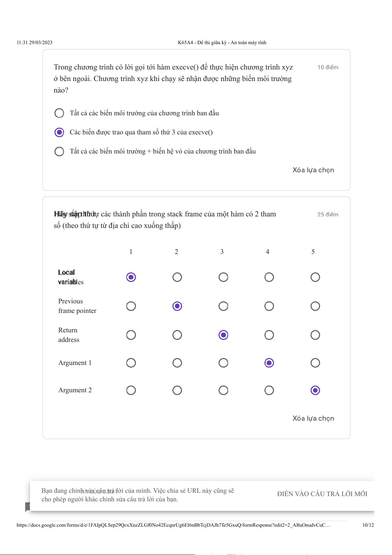This screenshot has height=555, width=392.
Task: Click the 'Bạn đang chỉnh sửa câu trả lời' banner text
Action: pyautogui.click(x=138, y=495)
